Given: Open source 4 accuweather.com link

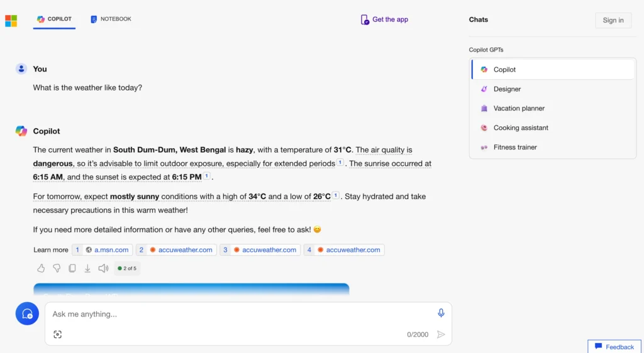Looking at the screenshot, I should (344, 250).
